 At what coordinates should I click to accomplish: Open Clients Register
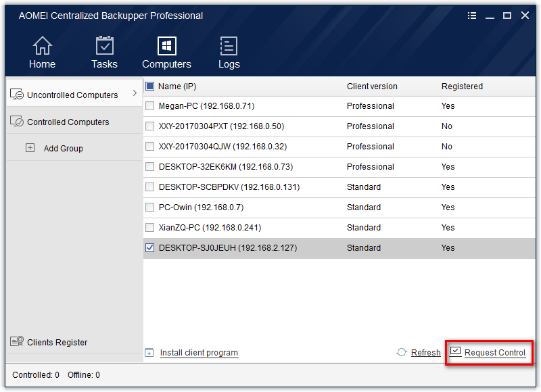tap(57, 343)
